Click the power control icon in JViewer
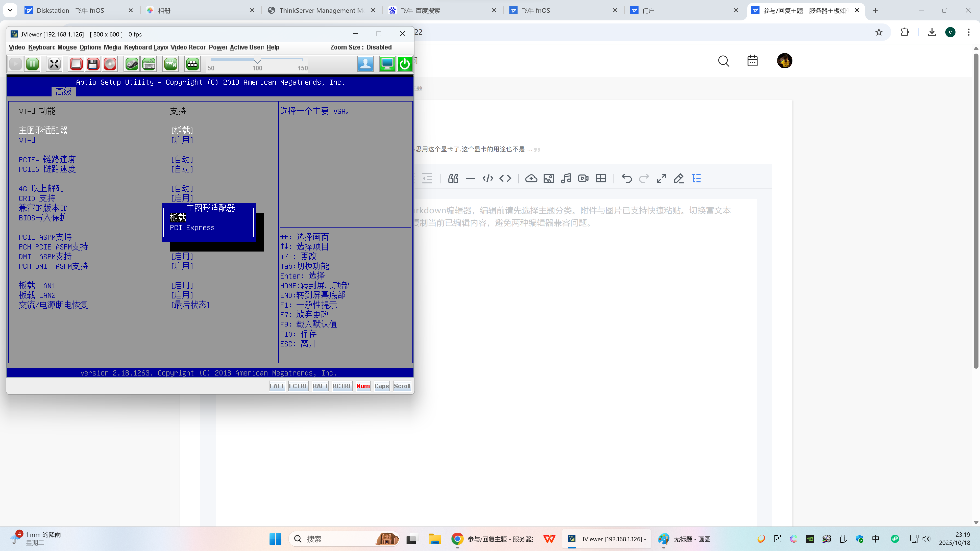Image resolution: width=980 pixels, height=551 pixels. [x=405, y=64]
